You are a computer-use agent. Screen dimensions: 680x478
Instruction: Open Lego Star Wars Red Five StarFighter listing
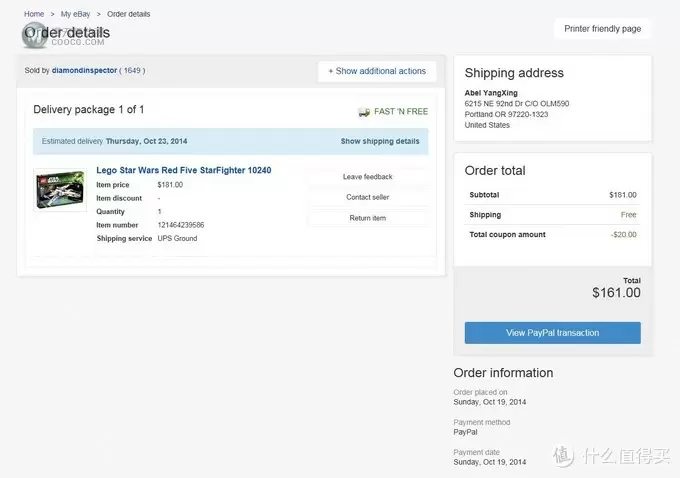click(x=183, y=170)
